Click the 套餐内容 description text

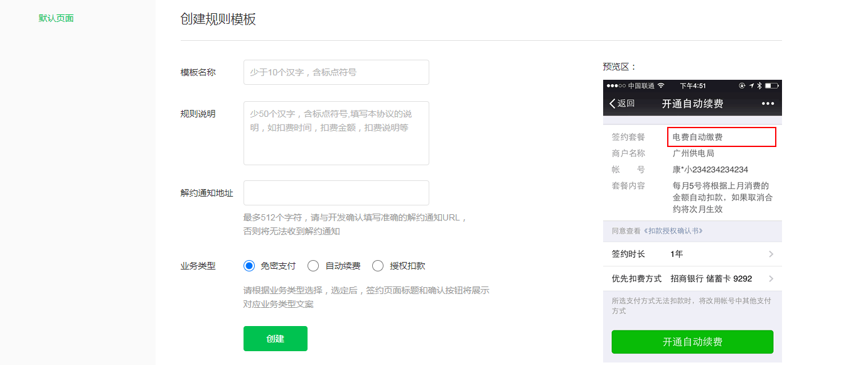point(722,197)
